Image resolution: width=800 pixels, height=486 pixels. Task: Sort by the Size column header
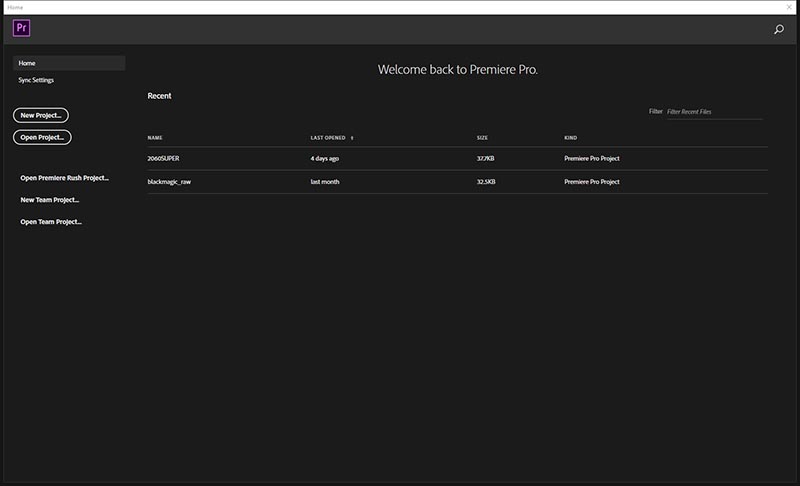pyautogui.click(x=482, y=138)
